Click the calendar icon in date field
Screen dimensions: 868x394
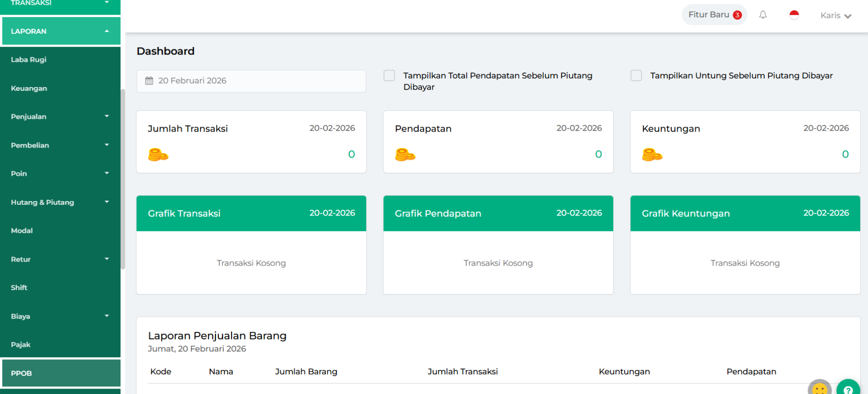tap(149, 81)
